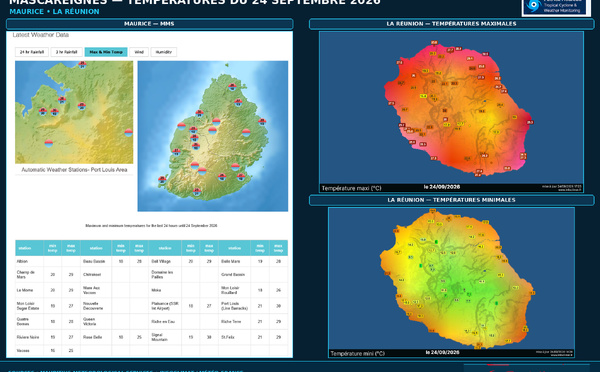This screenshot has width=600, height=372.
Task: Click the 'Température mini (°C)' label
Action: pyautogui.click(x=357, y=354)
